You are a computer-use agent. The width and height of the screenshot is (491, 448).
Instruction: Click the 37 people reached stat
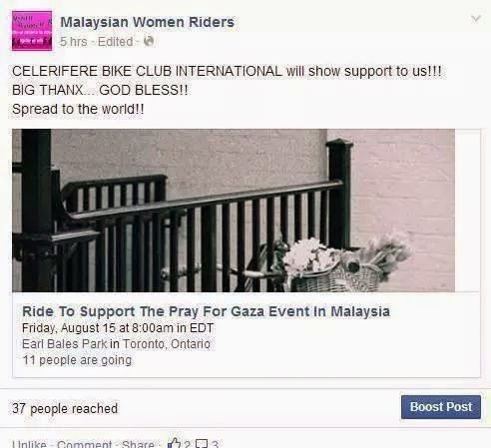coord(65,408)
